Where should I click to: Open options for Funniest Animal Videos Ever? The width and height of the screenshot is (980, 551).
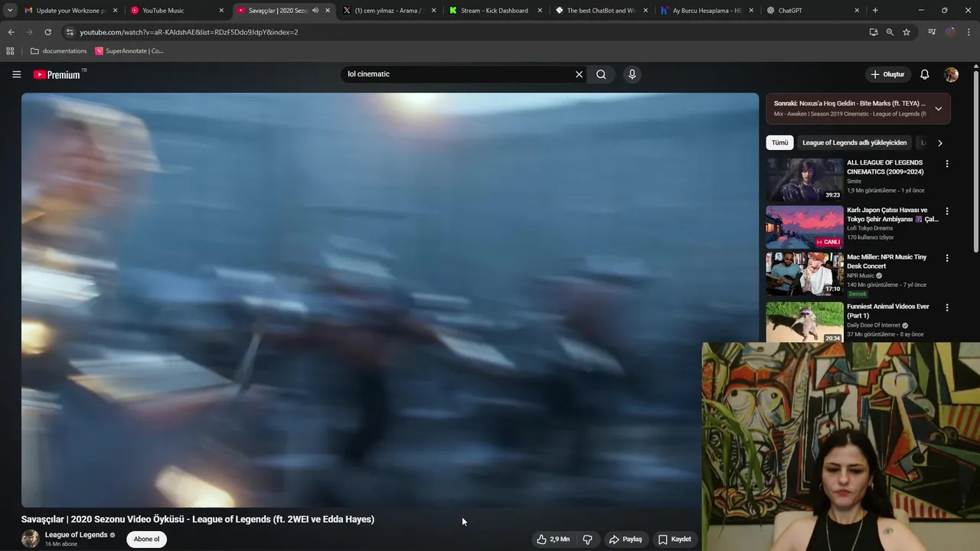pyautogui.click(x=947, y=308)
